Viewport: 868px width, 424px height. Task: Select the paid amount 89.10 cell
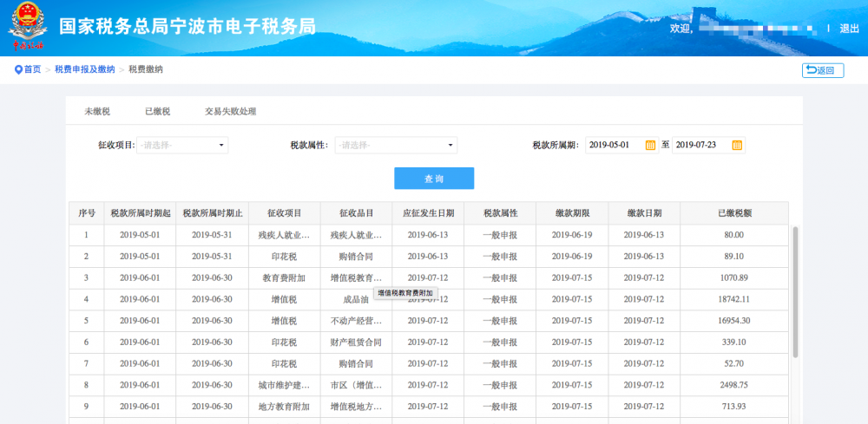(734, 257)
